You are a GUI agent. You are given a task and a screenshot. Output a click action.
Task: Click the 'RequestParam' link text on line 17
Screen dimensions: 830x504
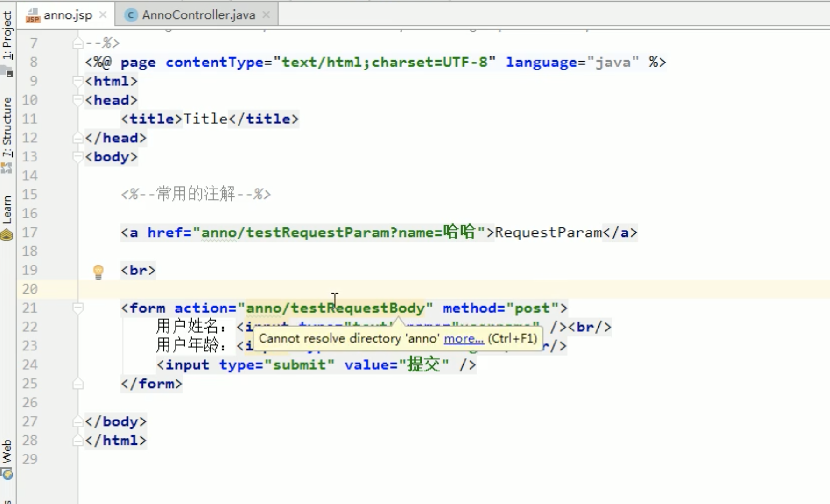pyautogui.click(x=549, y=232)
